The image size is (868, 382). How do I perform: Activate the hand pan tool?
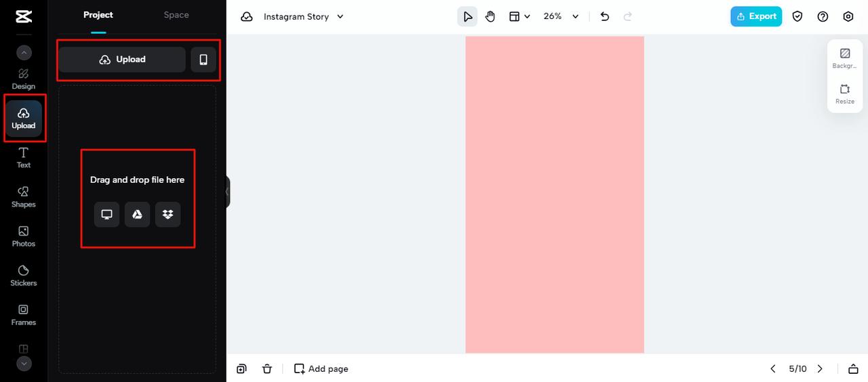coord(490,16)
